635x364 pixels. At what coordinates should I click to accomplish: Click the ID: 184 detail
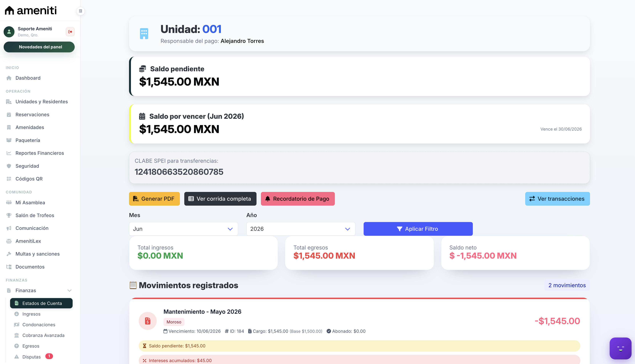(x=234, y=331)
